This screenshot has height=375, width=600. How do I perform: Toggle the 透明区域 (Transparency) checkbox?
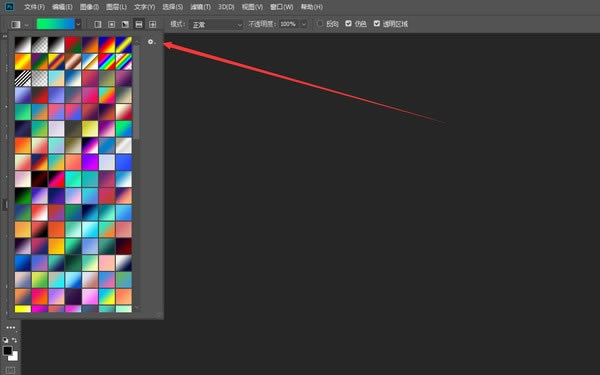click(377, 24)
